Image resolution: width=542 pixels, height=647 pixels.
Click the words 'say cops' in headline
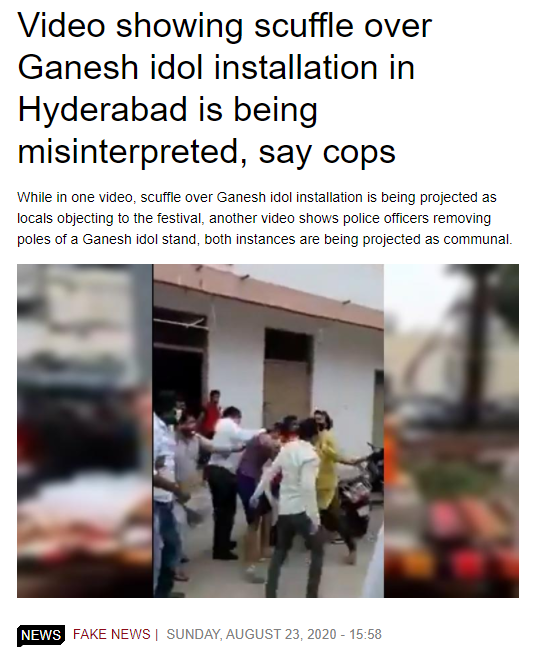tap(327, 153)
